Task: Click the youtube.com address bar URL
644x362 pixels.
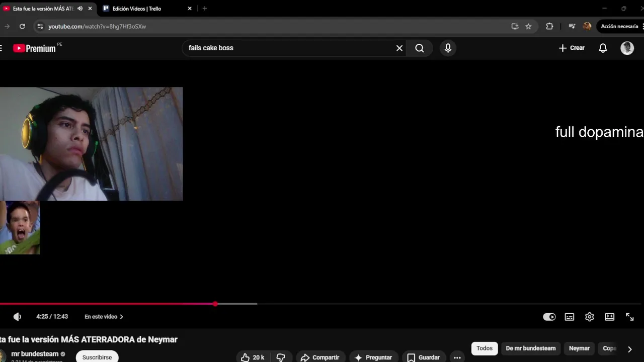Action: tap(97, 26)
